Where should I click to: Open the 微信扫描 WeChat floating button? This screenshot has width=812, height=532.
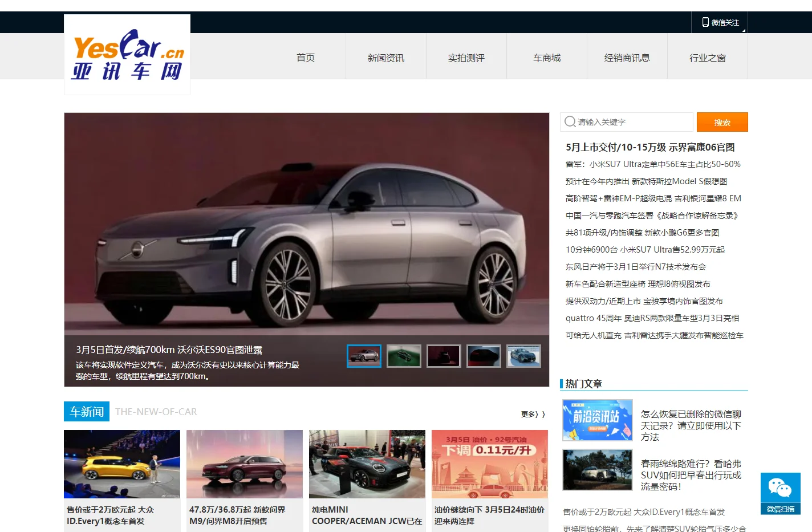pyautogui.click(x=781, y=494)
